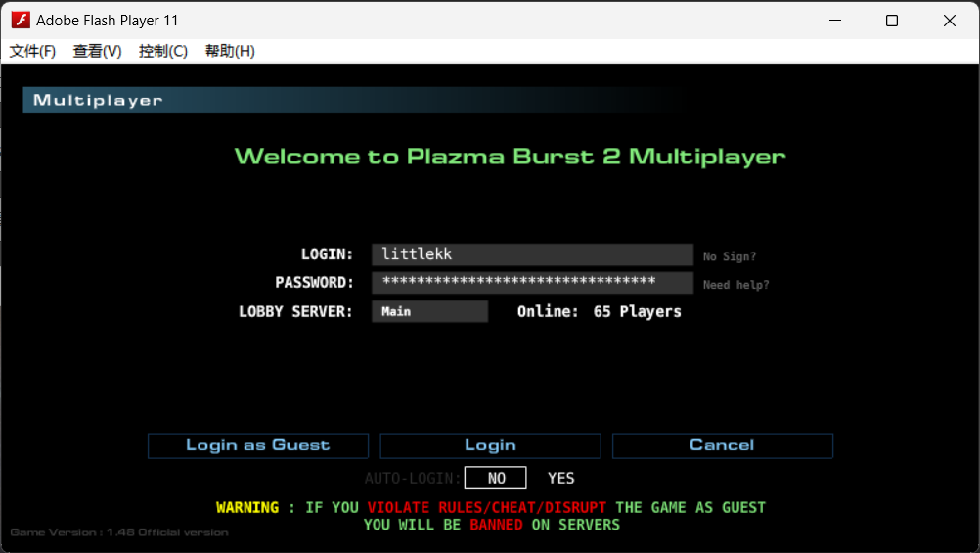
Task: Close the Flash Player window
Action: pos(949,20)
